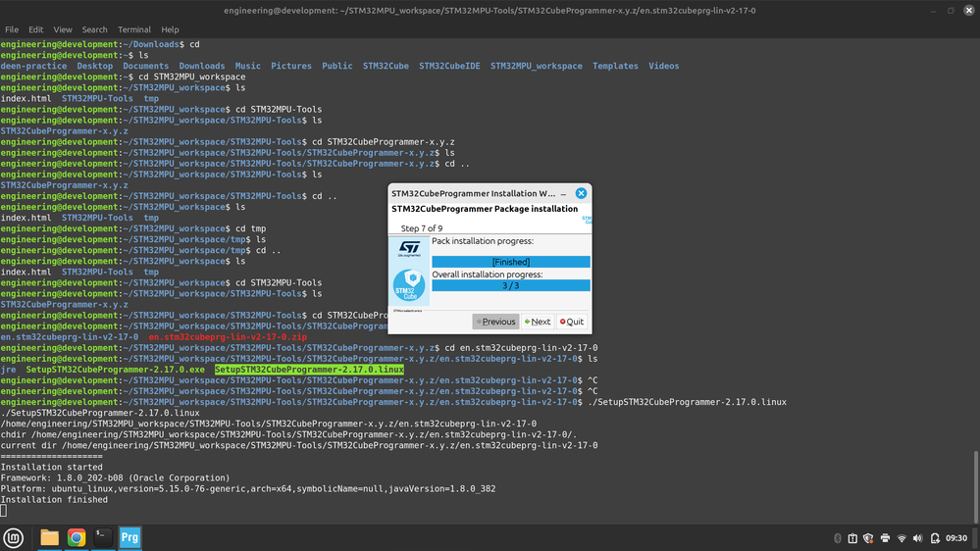Click the 3 / 3 overall progress bar

pyautogui.click(x=511, y=285)
